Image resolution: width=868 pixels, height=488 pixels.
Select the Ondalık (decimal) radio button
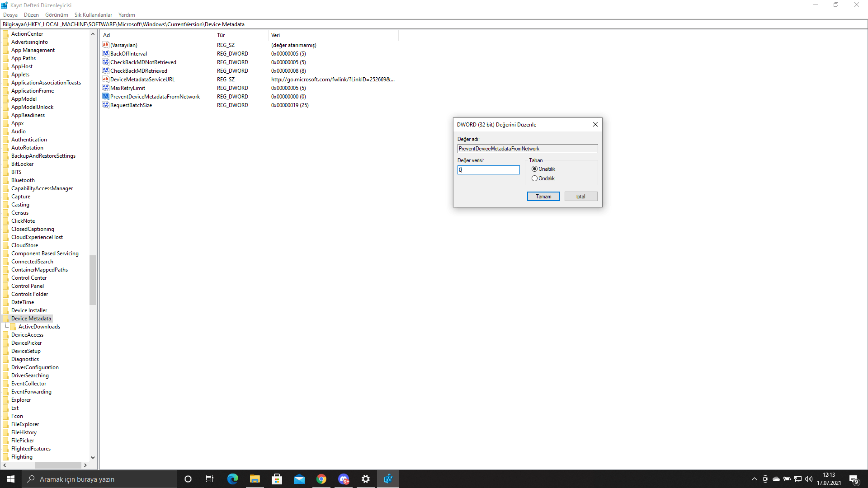(x=535, y=178)
